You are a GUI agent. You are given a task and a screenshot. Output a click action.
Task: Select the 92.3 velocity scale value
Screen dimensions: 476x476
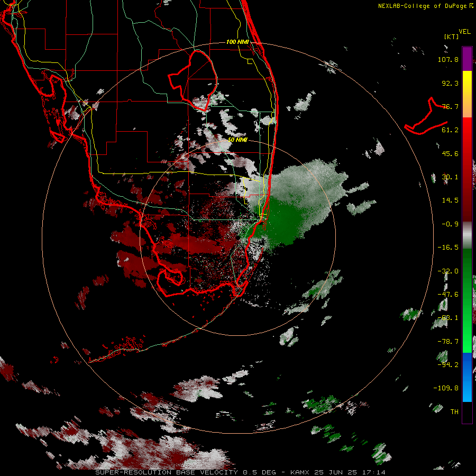450,83
